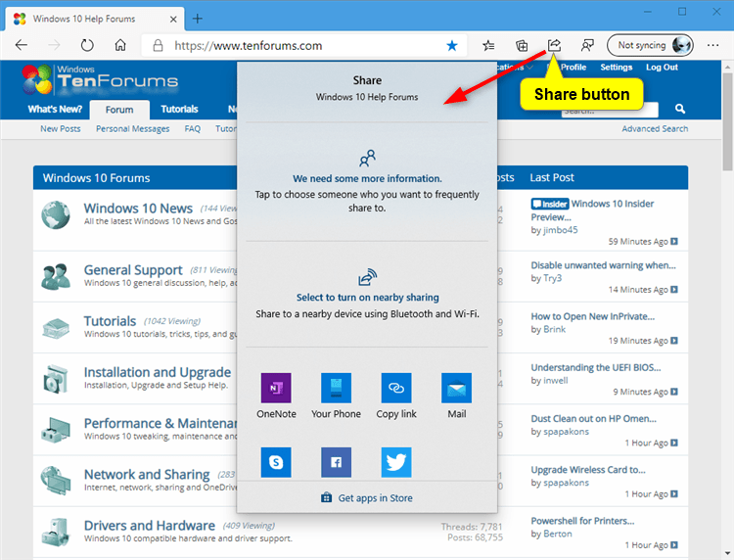This screenshot has width=734, height=560.
Task: Click the address bar URL
Action: (249, 45)
